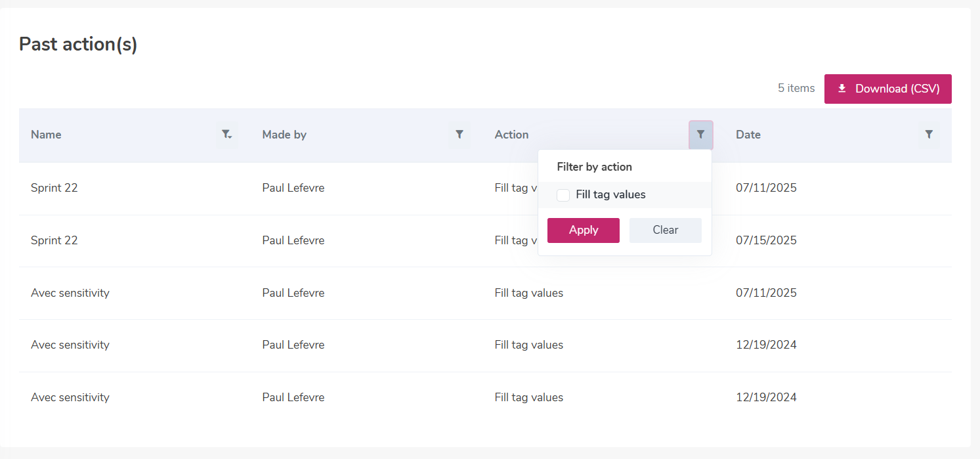Open the Made by column filter icon
Image resolution: width=980 pixels, height=459 pixels.
coord(459,135)
